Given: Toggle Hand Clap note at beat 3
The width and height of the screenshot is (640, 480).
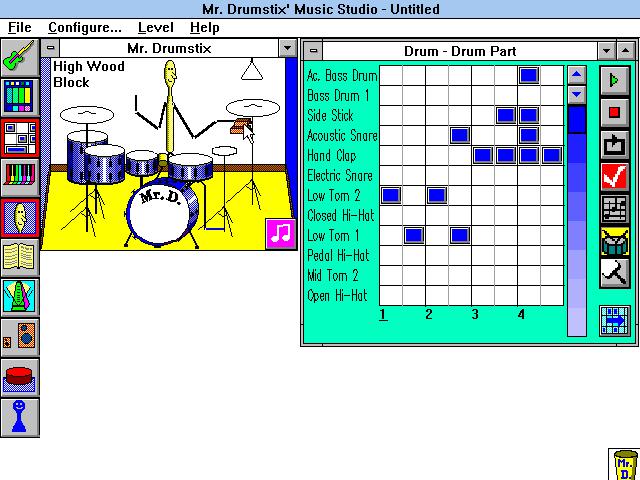Looking at the screenshot, I should point(482,155).
